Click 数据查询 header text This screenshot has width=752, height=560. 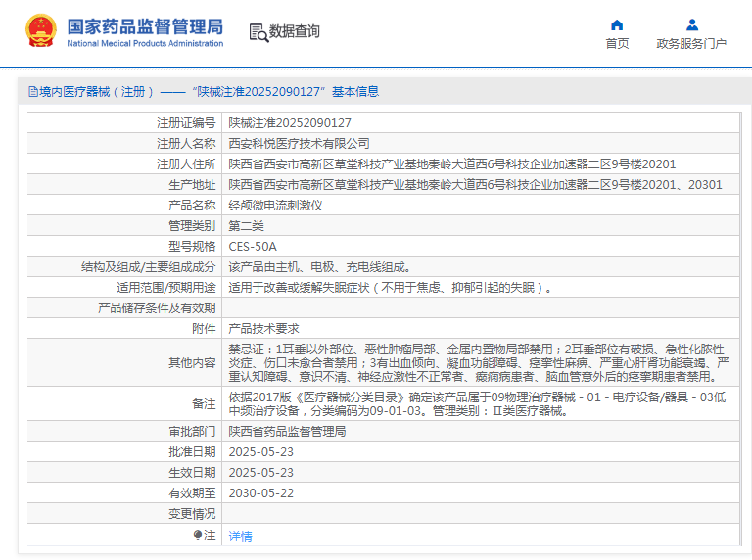[x=294, y=31]
